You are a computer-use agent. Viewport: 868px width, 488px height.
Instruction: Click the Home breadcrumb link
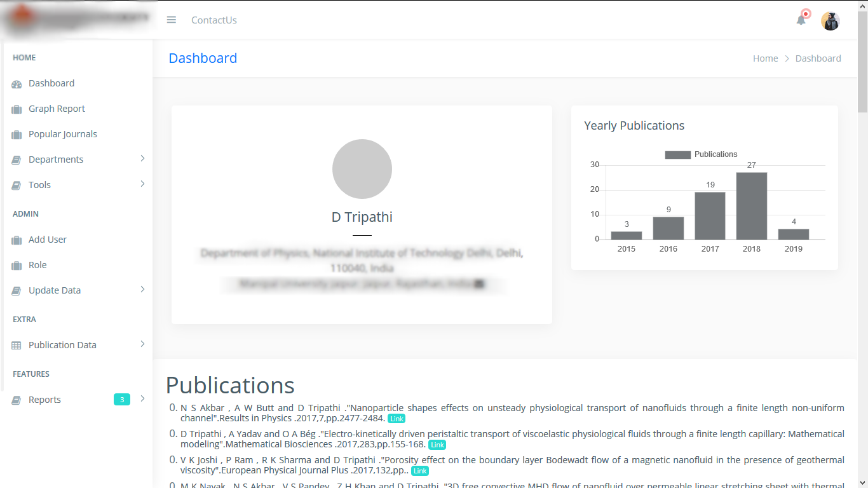point(765,58)
